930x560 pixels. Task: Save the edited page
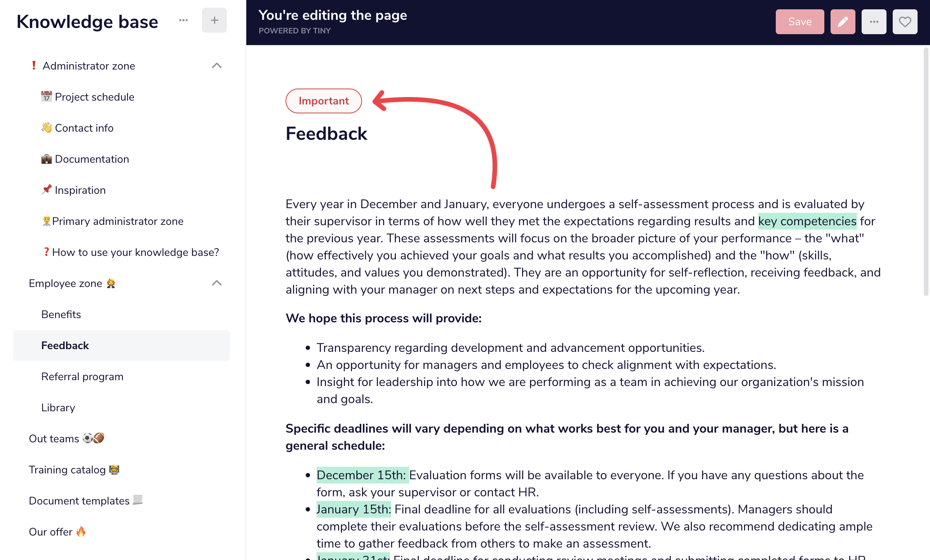800,22
